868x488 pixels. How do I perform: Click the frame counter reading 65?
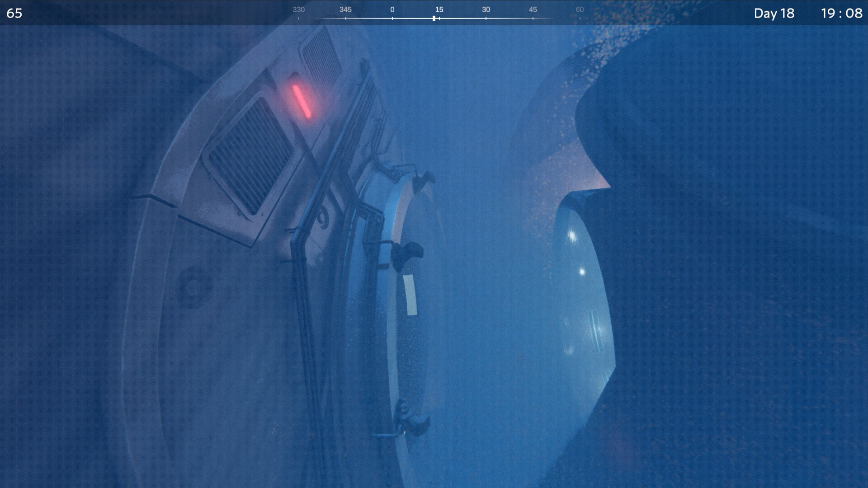coord(14,13)
